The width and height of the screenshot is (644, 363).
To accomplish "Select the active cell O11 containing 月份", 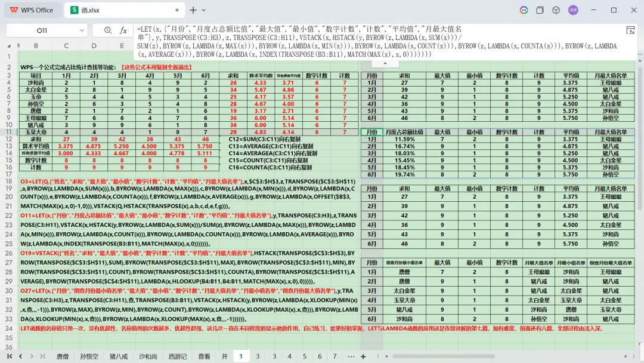I will [x=372, y=132].
